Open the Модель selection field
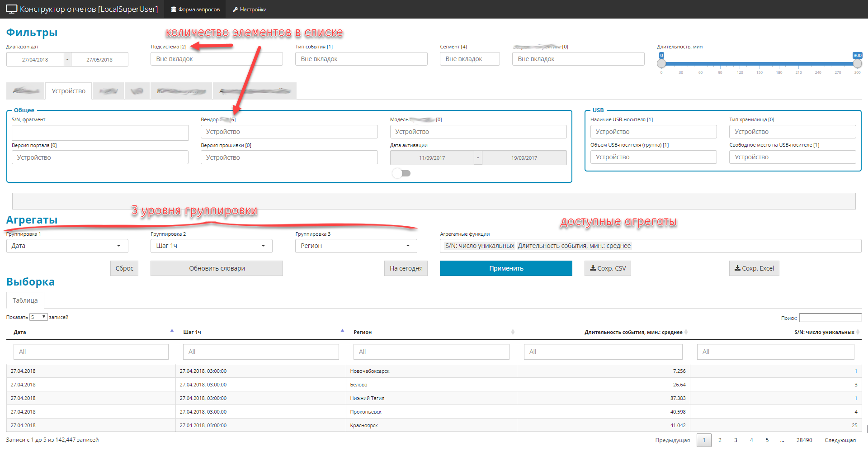Screen dimensions: 868x457 point(478,132)
